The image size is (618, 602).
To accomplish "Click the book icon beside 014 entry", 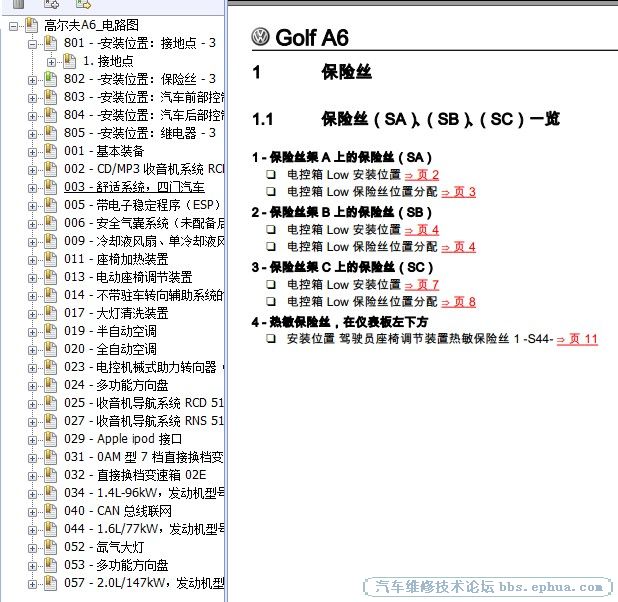I will 50,295.
